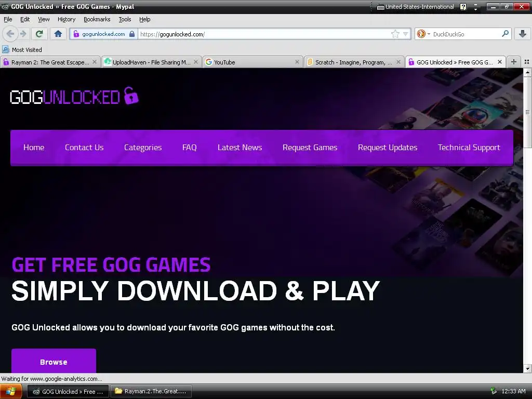
Task: Open the Technical Support nav link
Action: [x=469, y=148]
